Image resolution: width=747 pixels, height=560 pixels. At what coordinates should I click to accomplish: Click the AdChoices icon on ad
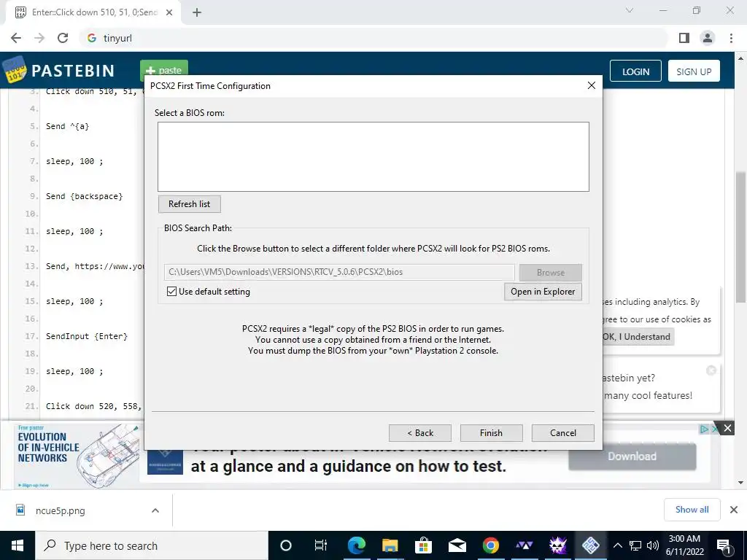click(x=704, y=429)
